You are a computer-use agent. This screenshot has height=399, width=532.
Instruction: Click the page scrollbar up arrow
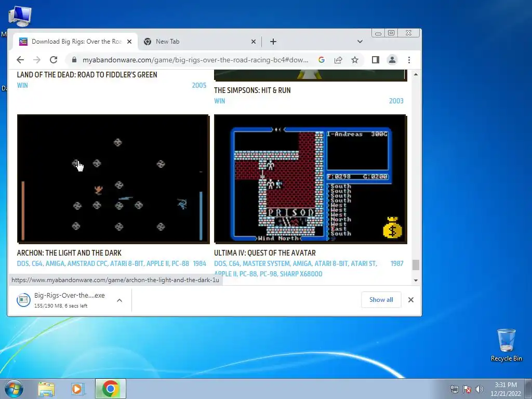416,74
